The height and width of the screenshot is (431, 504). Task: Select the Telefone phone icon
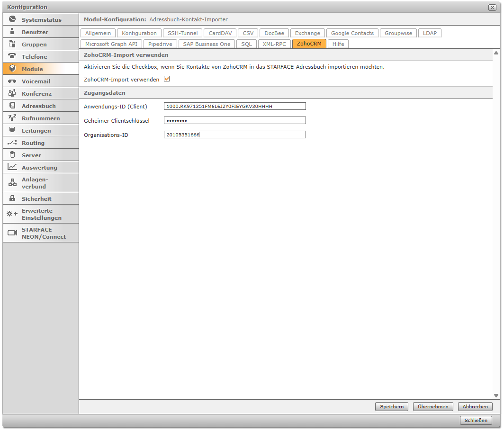(12, 56)
